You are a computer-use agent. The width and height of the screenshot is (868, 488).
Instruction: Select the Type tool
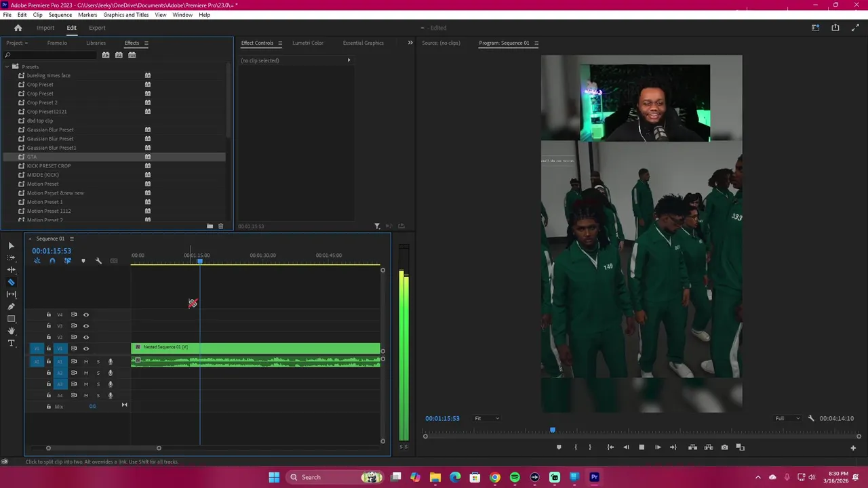point(12,343)
